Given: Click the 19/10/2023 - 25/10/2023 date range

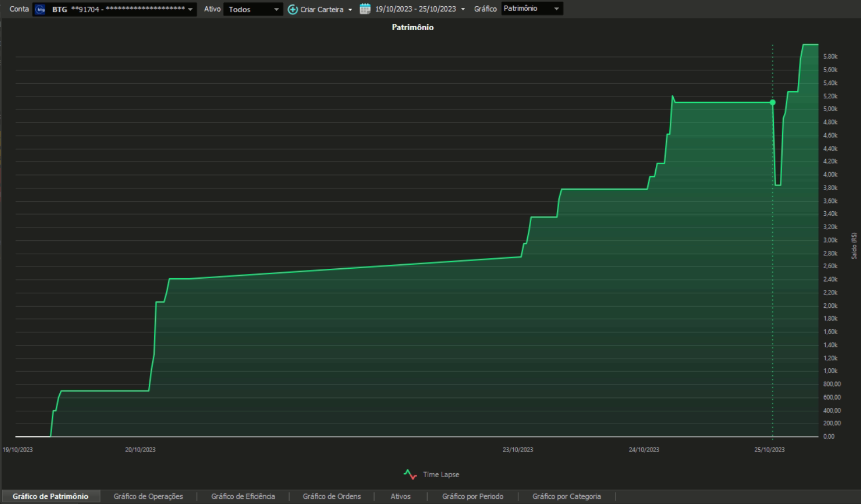Looking at the screenshot, I should 415,9.
